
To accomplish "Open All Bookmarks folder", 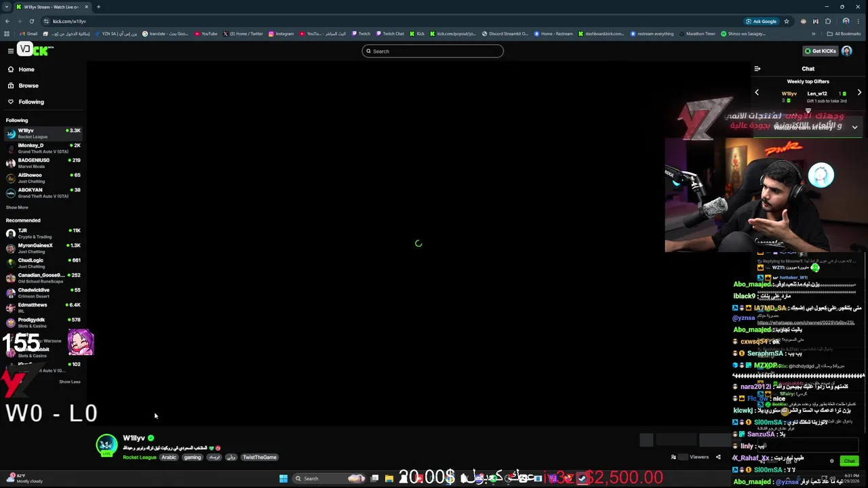I will [844, 34].
